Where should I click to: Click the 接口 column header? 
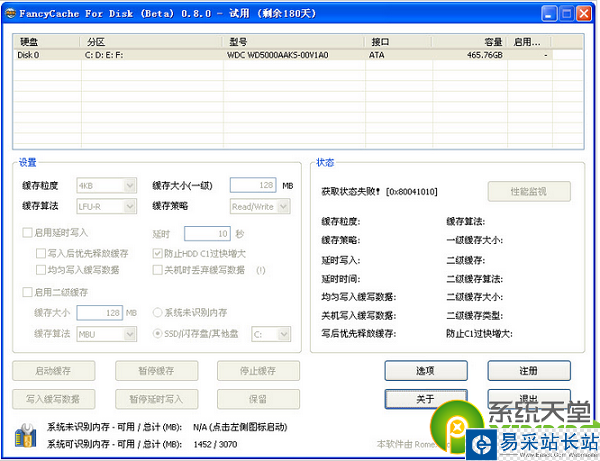click(x=399, y=42)
